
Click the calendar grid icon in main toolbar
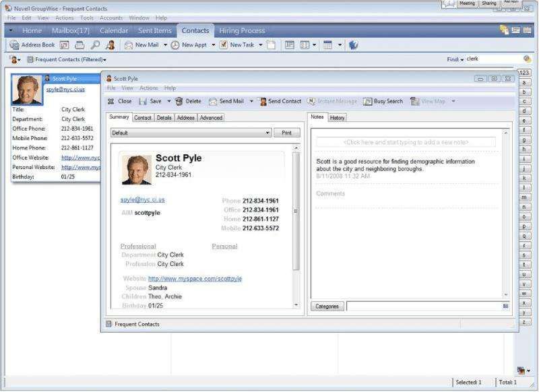click(328, 45)
